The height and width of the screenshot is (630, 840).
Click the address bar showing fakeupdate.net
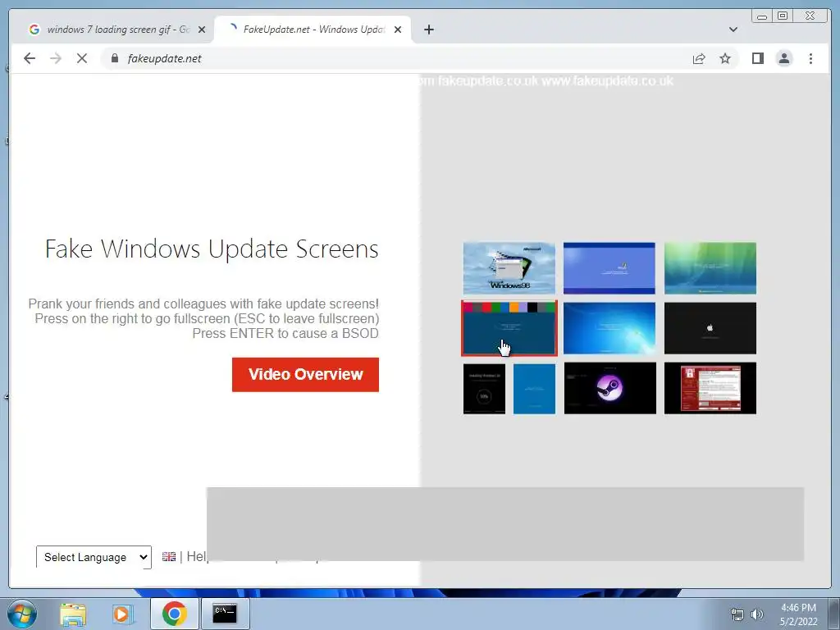coord(396,58)
